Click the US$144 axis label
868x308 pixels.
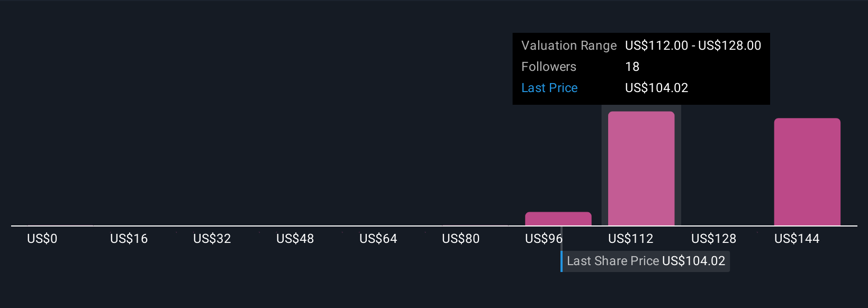[x=797, y=239]
